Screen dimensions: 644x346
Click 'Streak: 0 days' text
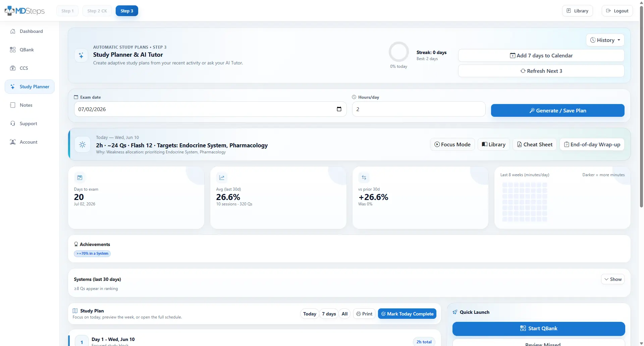pyautogui.click(x=431, y=52)
